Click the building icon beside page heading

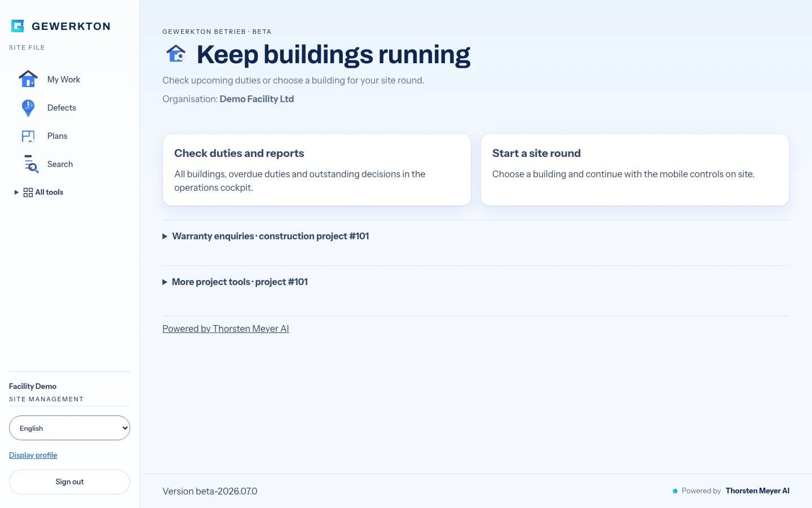176,54
